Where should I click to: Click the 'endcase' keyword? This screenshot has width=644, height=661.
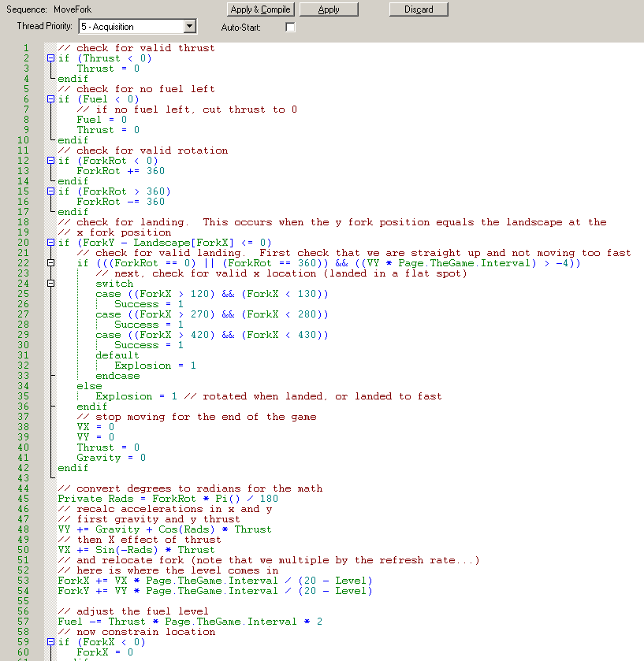pyautogui.click(x=117, y=376)
